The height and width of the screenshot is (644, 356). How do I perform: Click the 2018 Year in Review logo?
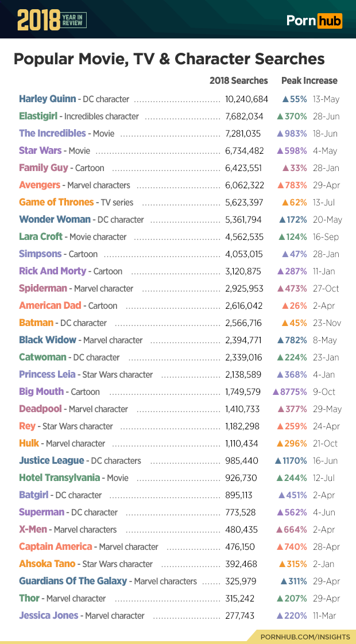click(52, 20)
